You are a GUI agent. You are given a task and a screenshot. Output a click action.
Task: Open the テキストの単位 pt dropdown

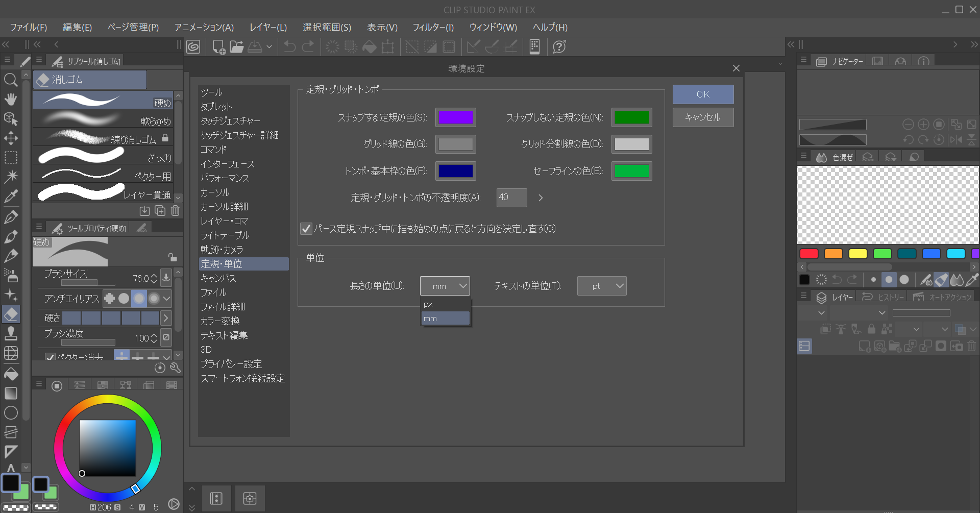[x=602, y=286]
